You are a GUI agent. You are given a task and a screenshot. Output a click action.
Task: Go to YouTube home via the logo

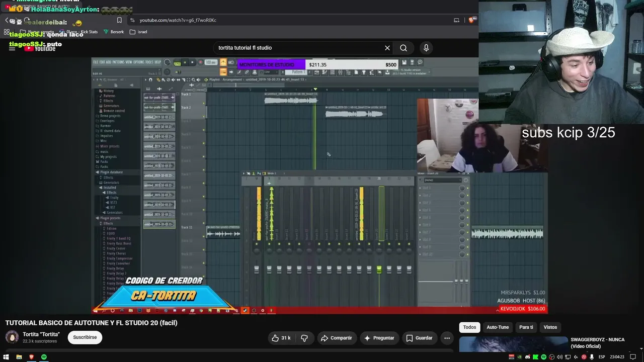40,48
